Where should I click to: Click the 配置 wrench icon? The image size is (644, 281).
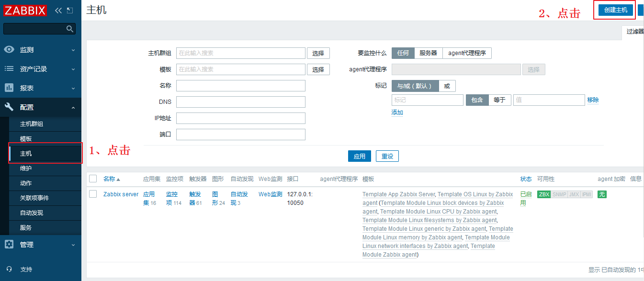pyautogui.click(x=9, y=107)
